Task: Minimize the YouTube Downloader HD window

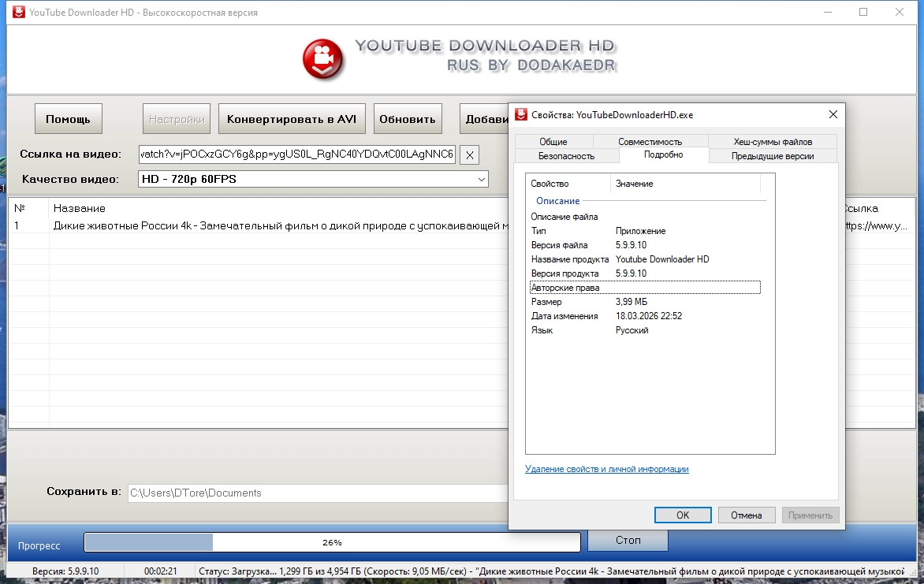Action: click(x=827, y=12)
